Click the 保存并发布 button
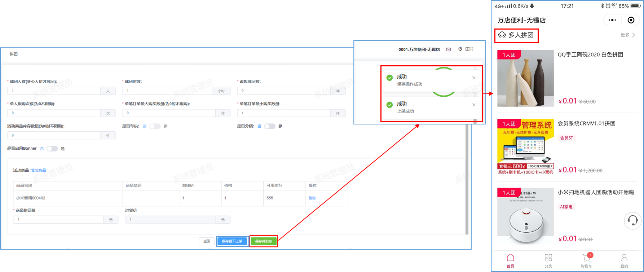Screen dimensions: 644x272 point(264,241)
